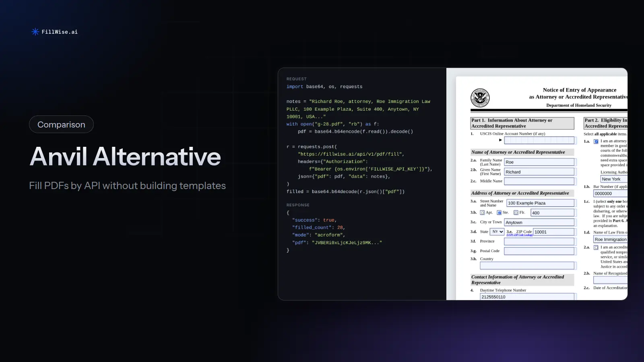Click the Law Firm field Roe Immigration
This screenshot has height=362, width=644.
click(x=610, y=239)
